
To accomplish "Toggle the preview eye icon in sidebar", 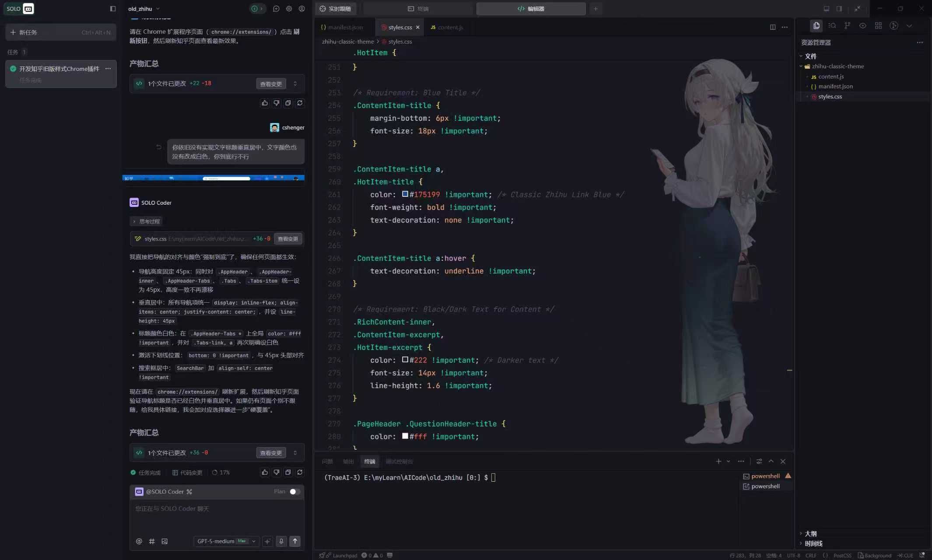I will 862,26.
